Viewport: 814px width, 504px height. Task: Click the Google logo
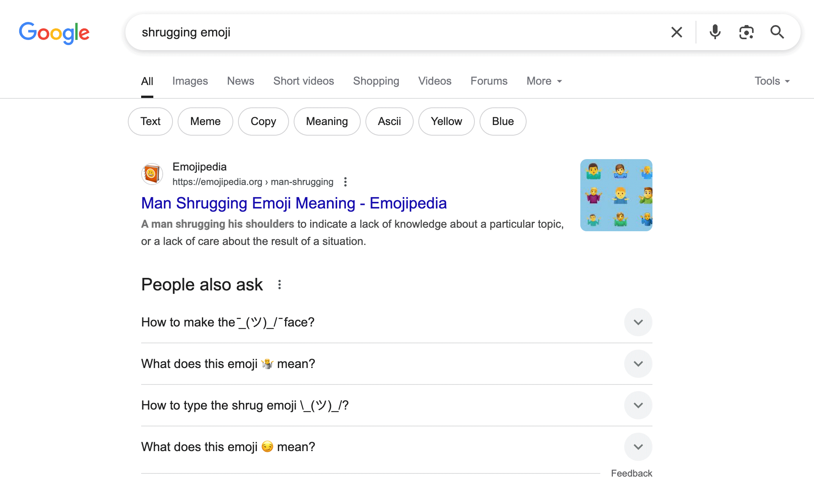point(54,33)
